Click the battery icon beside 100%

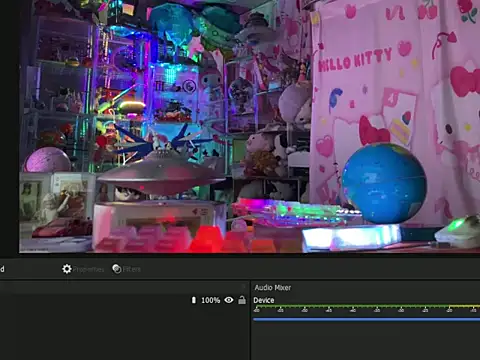coord(194,300)
